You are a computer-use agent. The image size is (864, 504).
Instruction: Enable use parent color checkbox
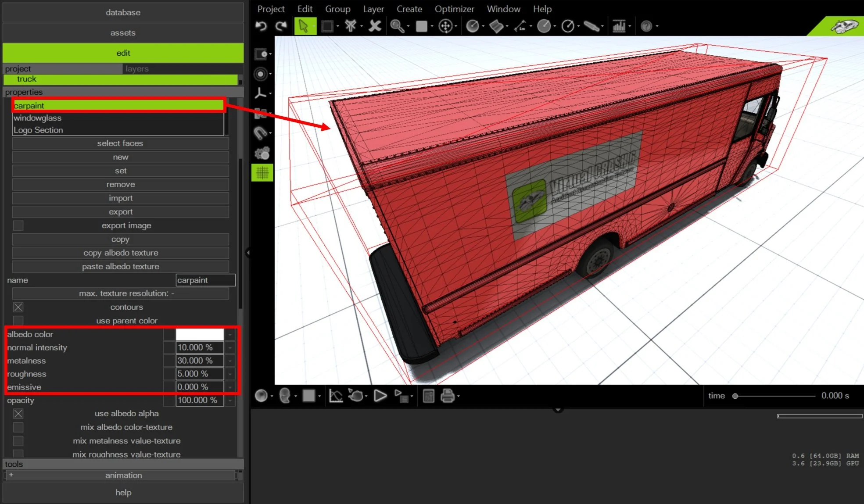coord(18,321)
